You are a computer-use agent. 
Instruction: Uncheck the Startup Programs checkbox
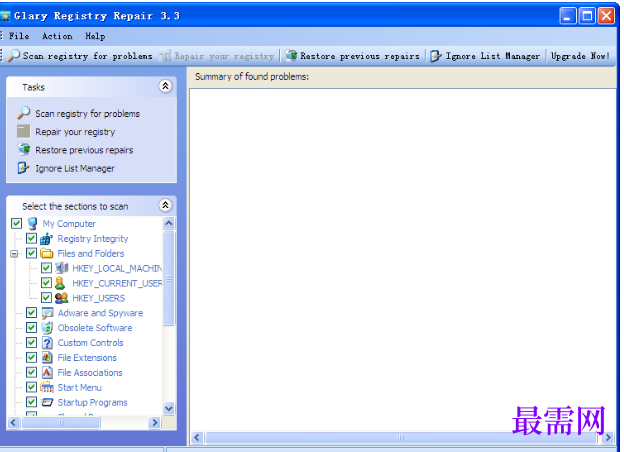(31, 402)
